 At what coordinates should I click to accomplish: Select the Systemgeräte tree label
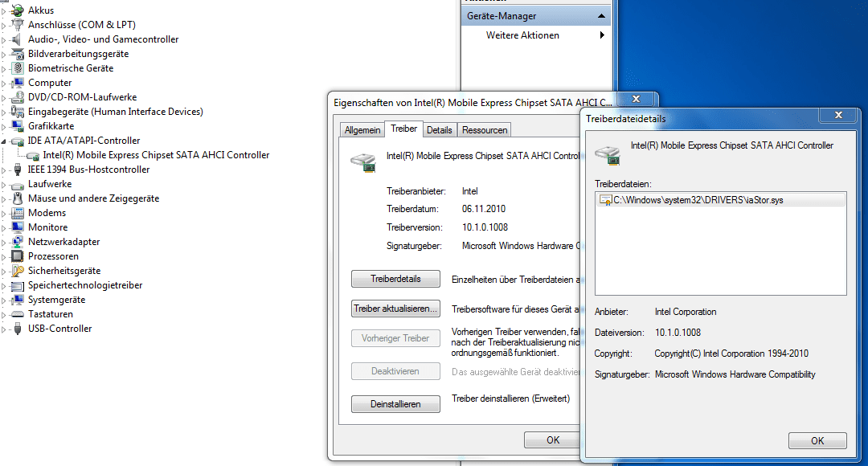[56, 300]
